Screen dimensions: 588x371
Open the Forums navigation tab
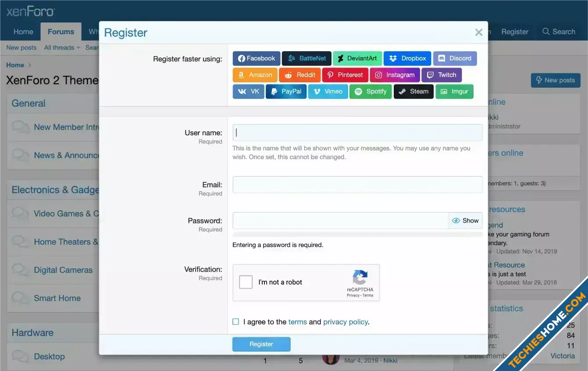pos(61,32)
